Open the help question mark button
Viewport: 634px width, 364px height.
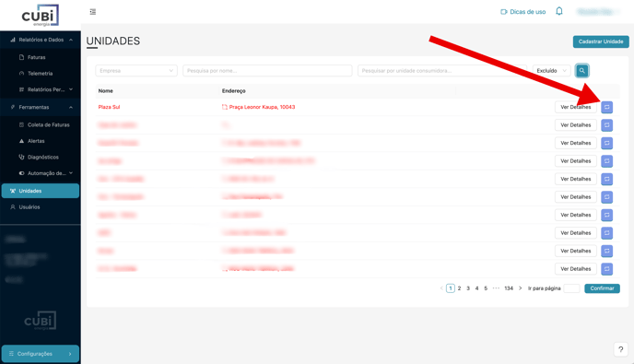[x=621, y=349]
